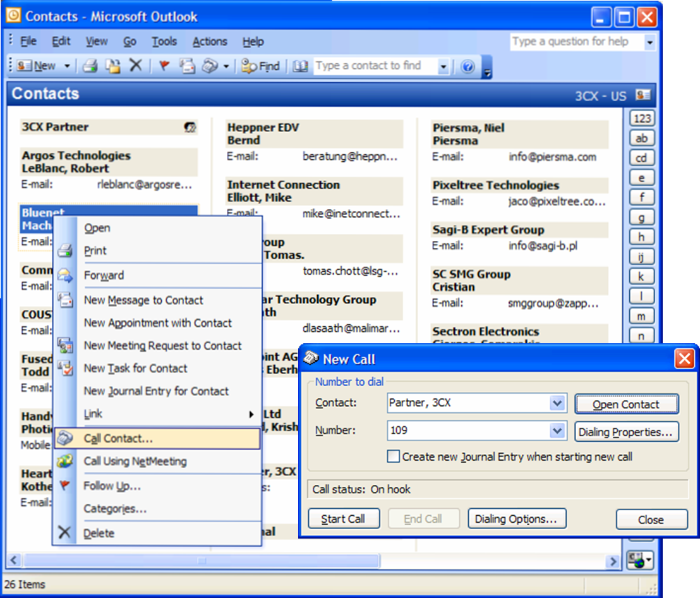Click the AutoDialer phone toolbar icon

[210, 66]
